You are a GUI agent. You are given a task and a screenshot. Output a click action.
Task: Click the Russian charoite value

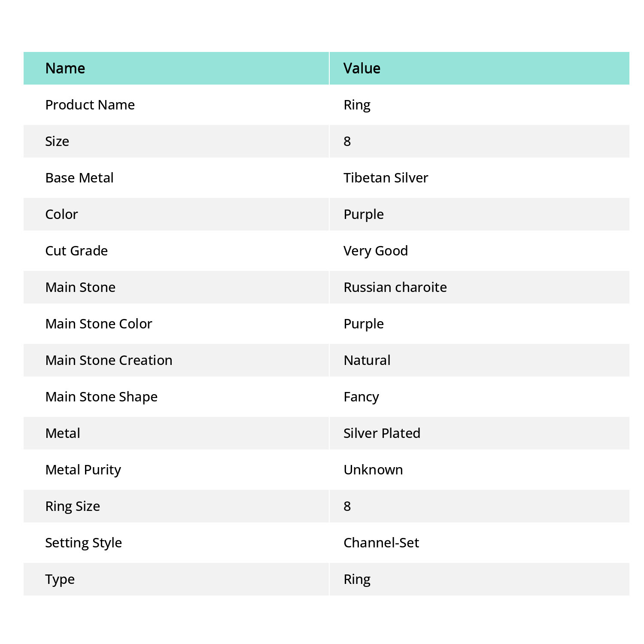[x=395, y=287]
